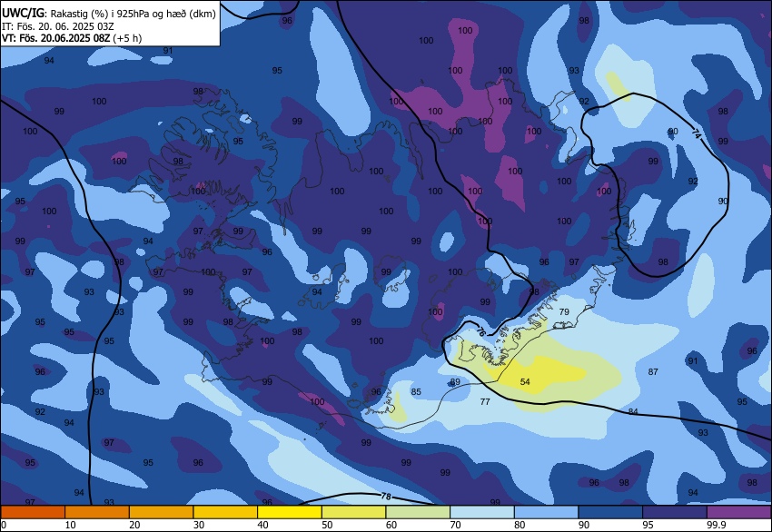Viewport: 772px width, 532px height.
Task: Click the '0' tick label in the legend
Action: click(x=4, y=525)
